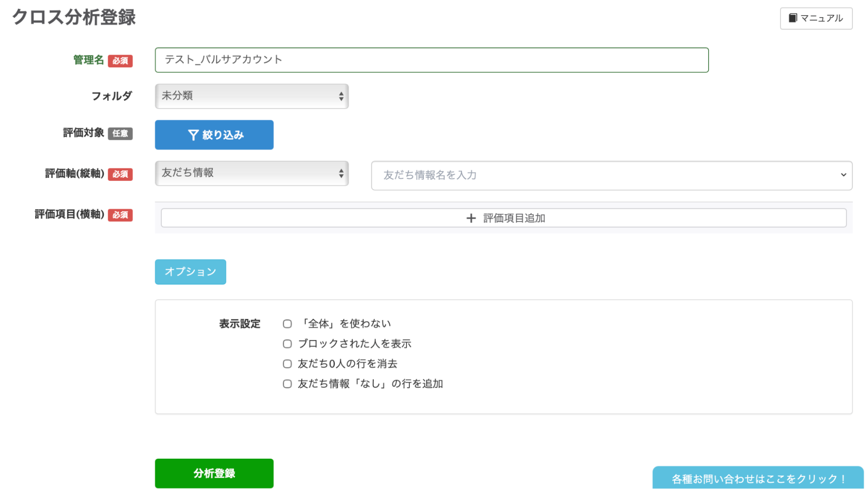Click the book icon beside マニュアル
This screenshot has width=868, height=489.
click(793, 18)
